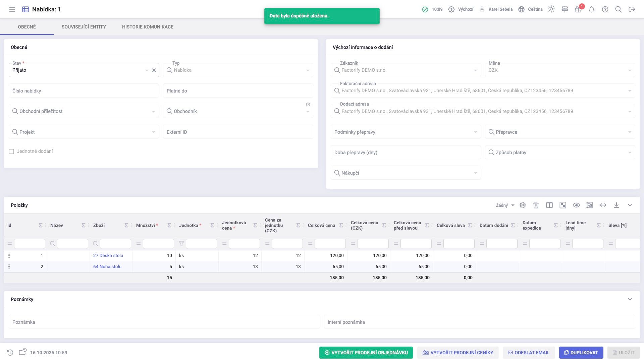Screen dimensions: 644x362
Task: Open the hamburger main menu
Action: (x=12, y=9)
